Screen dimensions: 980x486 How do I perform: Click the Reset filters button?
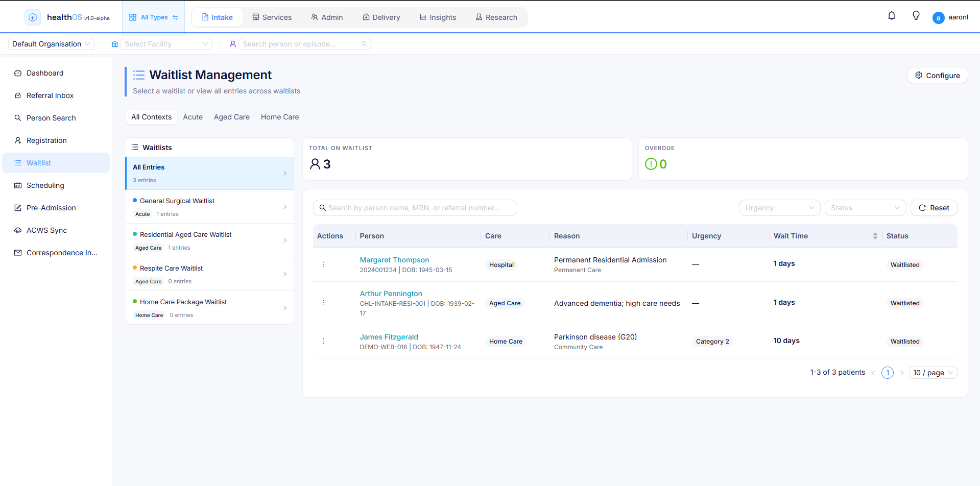click(934, 208)
